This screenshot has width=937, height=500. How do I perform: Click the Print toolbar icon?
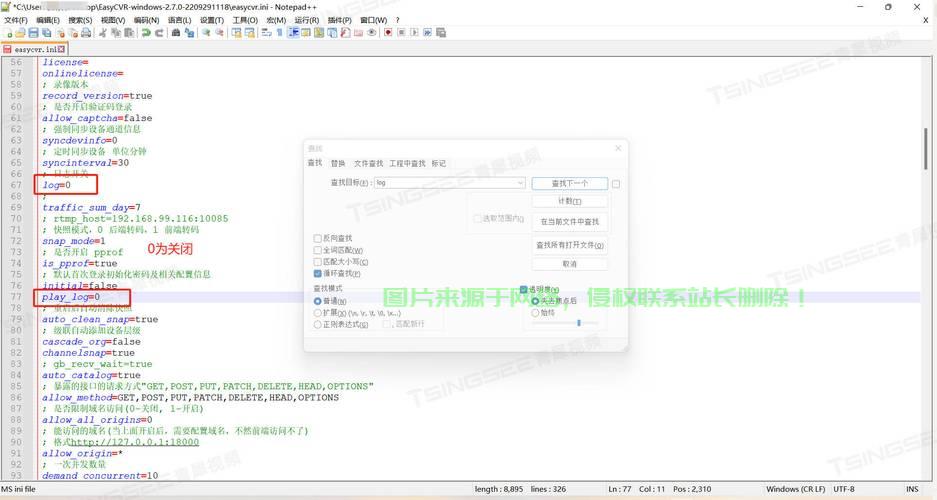click(x=86, y=33)
